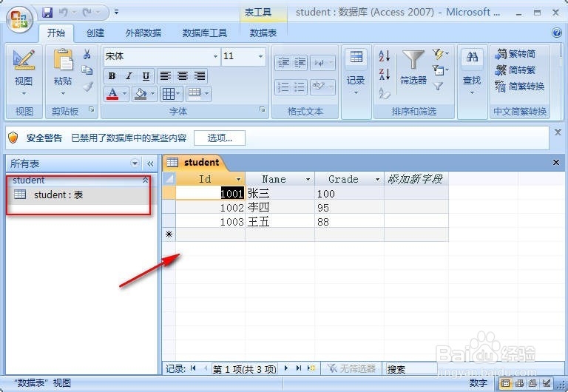Save using the quick access disk icon
The height and width of the screenshot is (392, 568).
click(x=47, y=13)
